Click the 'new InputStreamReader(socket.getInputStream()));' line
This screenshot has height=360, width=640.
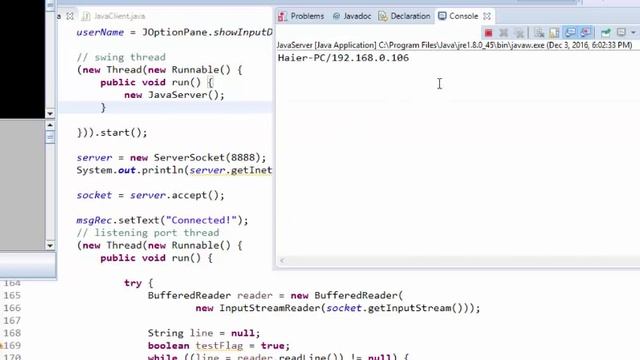pyautogui.click(x=338, y=308)
